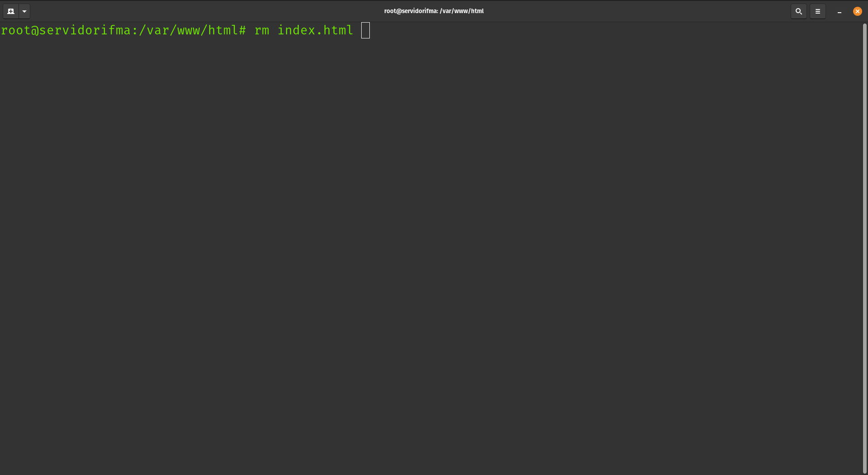The height and width of the screenshot is (475, 868).
Task: Click the orange close icon
Action: click(857, 11)
